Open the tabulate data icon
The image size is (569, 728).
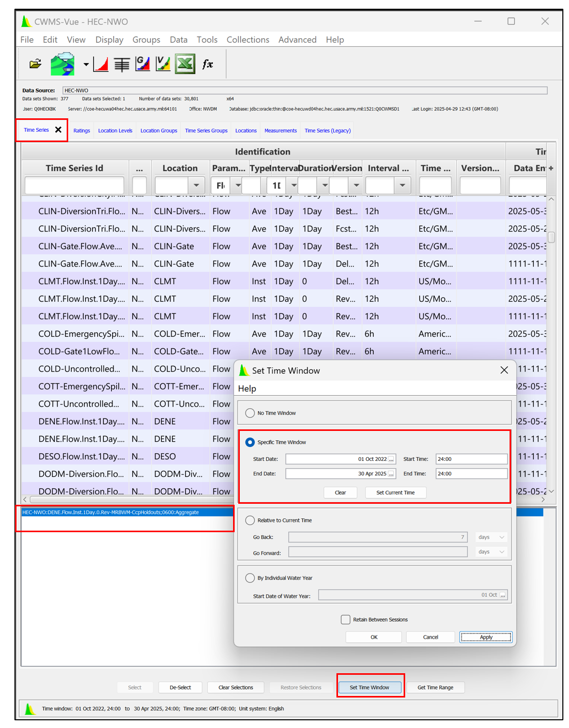(x=122, y=64)
